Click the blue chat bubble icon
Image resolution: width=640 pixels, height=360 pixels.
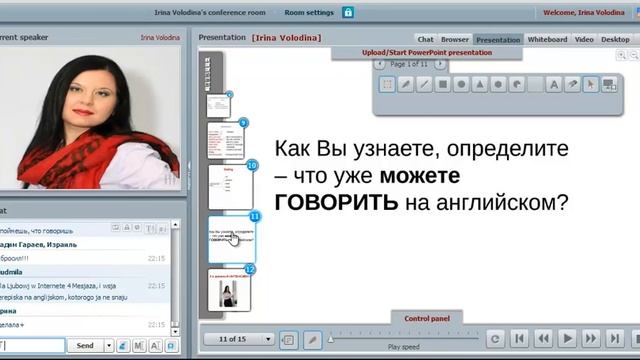(171, 346)
